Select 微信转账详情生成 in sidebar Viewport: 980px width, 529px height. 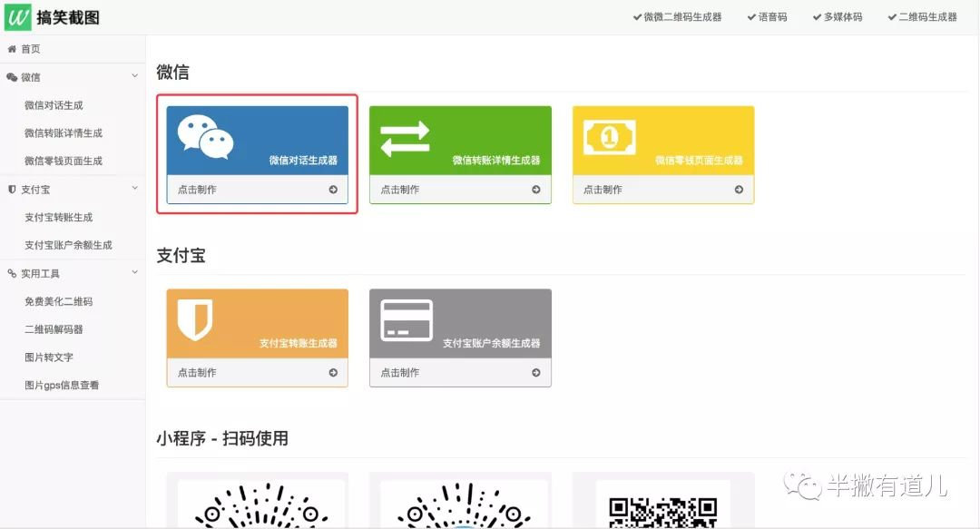coord(64,133)
